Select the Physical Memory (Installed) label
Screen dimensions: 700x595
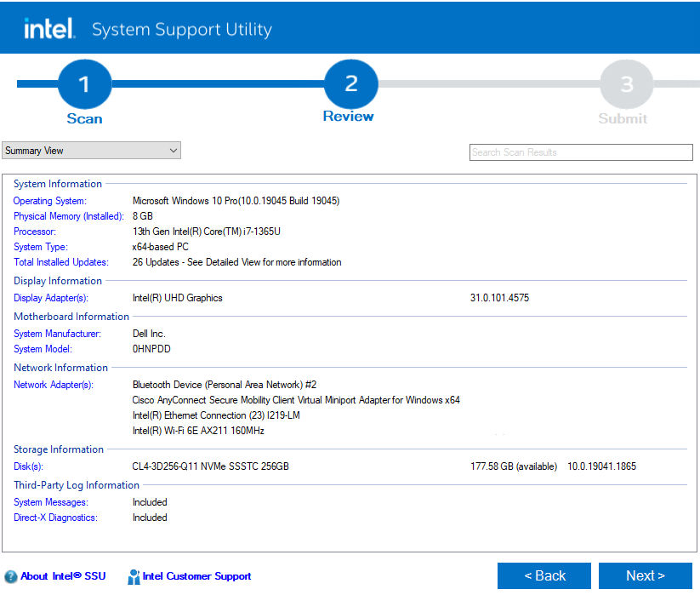tap(68, 216)
